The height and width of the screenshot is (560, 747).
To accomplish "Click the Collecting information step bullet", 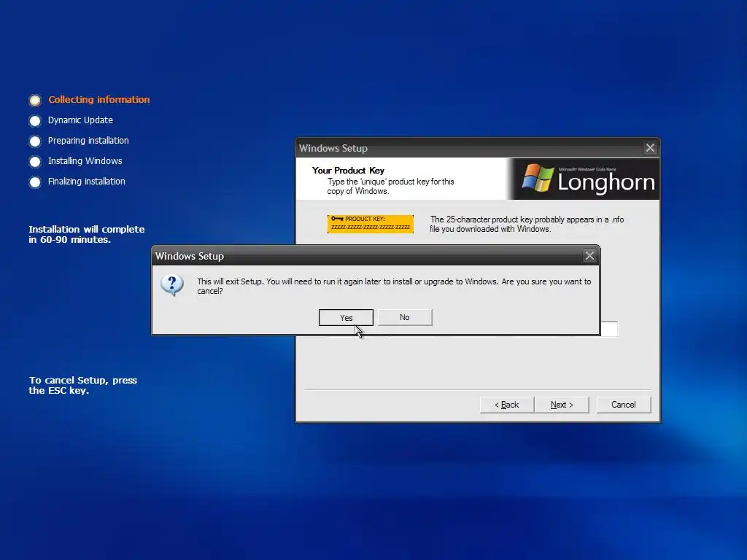I will [x=35, y=100].
